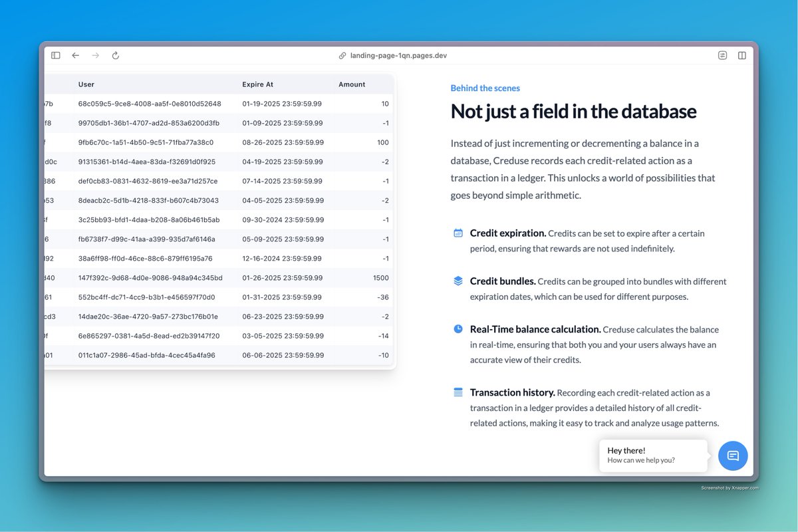
Task: Click the link icon beside the URL
Action: (342, 56)
